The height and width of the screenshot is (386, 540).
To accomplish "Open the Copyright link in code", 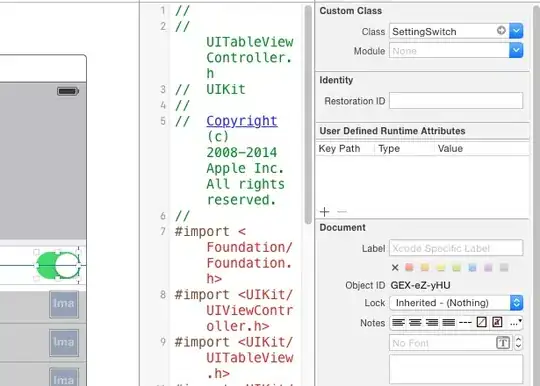I will pos(242,121).
